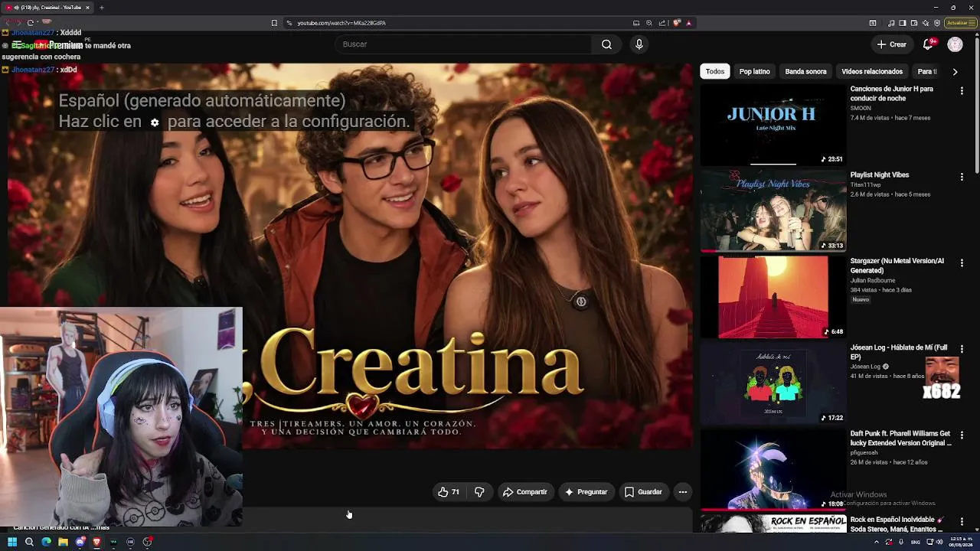Open the Jósean Log EP thumbnail
This screenshot has width=980, height=551.
pyautogui.click(x=773, y=383)
